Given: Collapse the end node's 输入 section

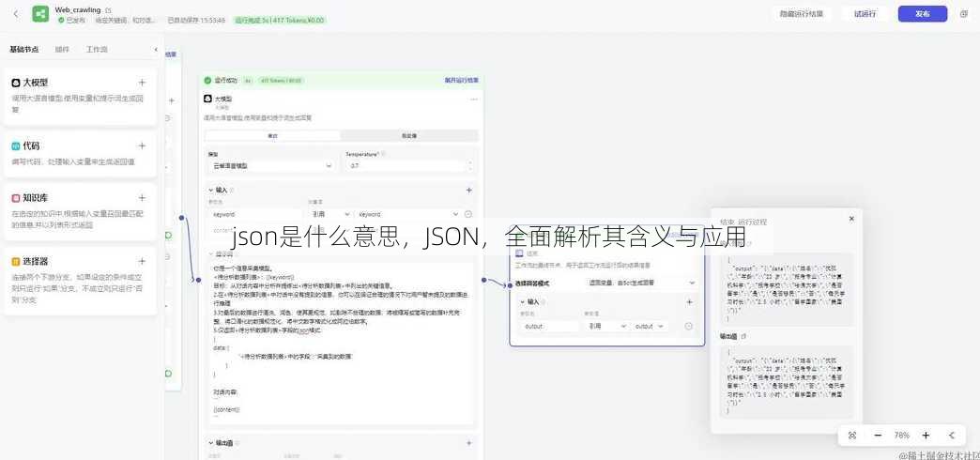Looking at the screenshot, I should 523,302.
